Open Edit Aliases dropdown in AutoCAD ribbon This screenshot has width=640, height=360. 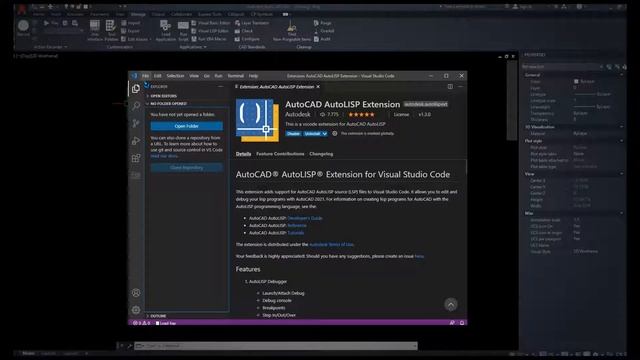(x=137, y=39)
